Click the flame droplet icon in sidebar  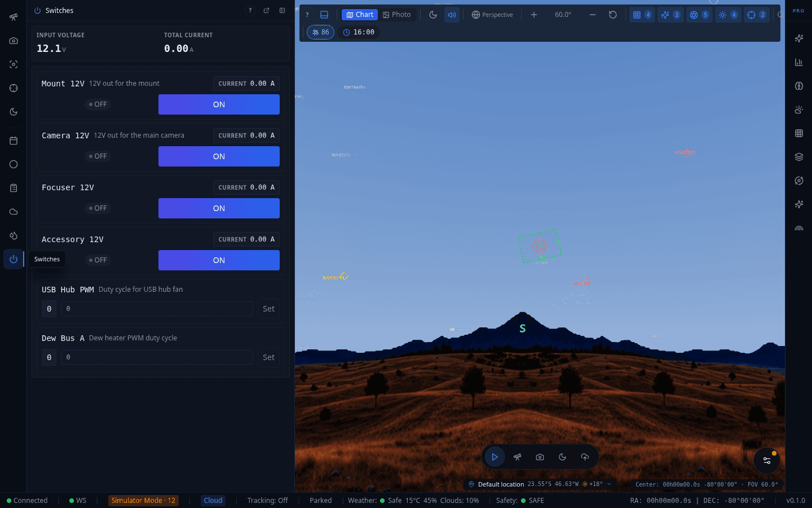click(14, 235)
